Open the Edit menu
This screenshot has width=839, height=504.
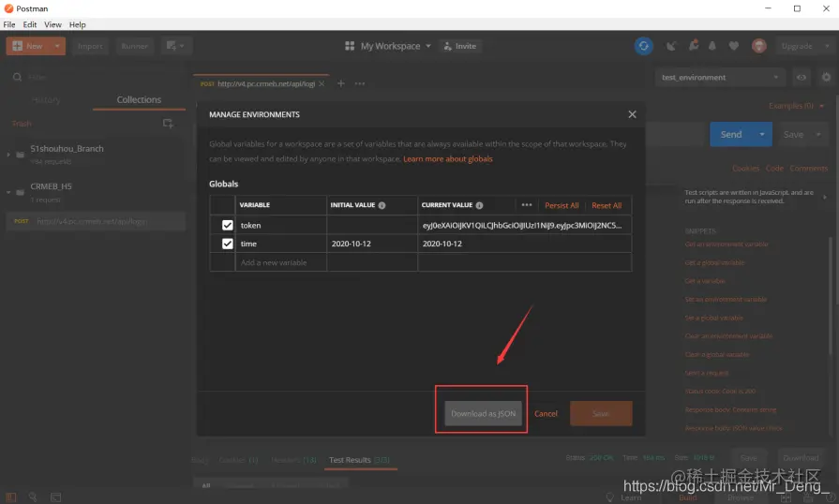coord(29,24)
